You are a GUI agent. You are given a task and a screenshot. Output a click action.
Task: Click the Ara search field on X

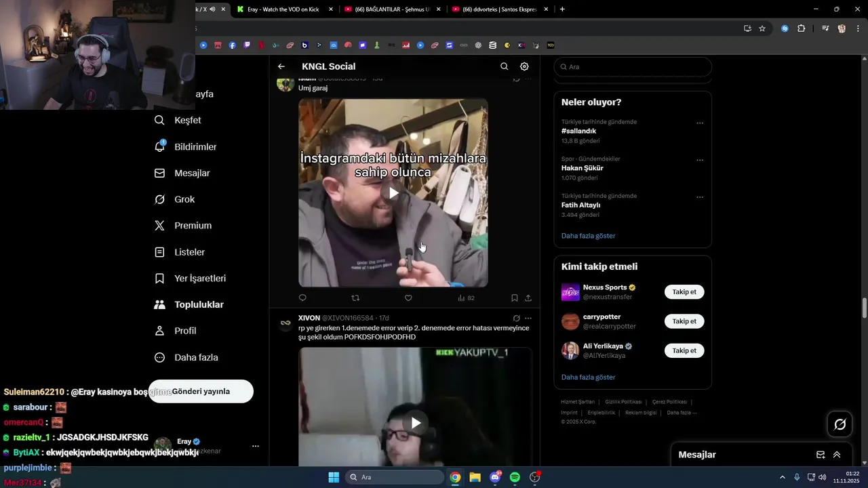click(633, 67)
